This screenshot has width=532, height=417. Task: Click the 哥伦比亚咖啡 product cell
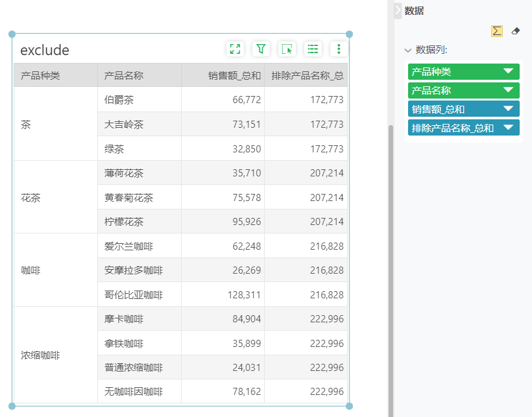(139, 294)
